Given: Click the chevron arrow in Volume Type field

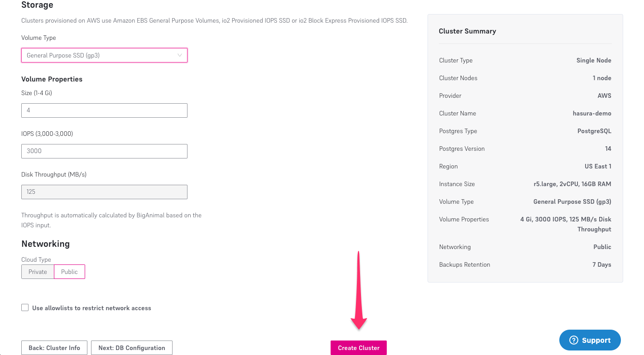Looking at the screenshot, I should [x=180, y=55].
